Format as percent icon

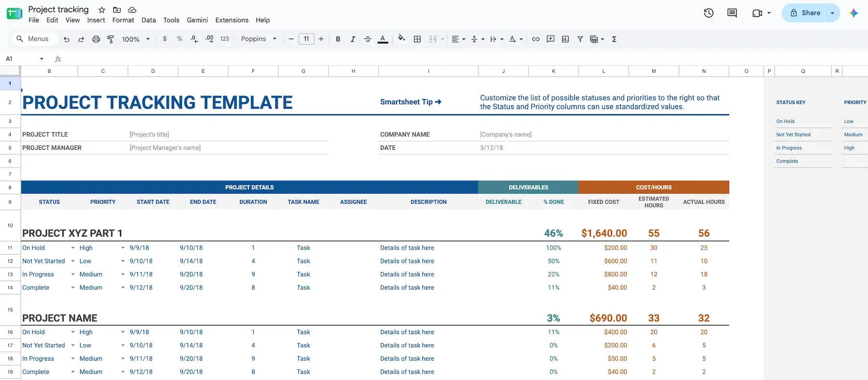click(179, 39)
